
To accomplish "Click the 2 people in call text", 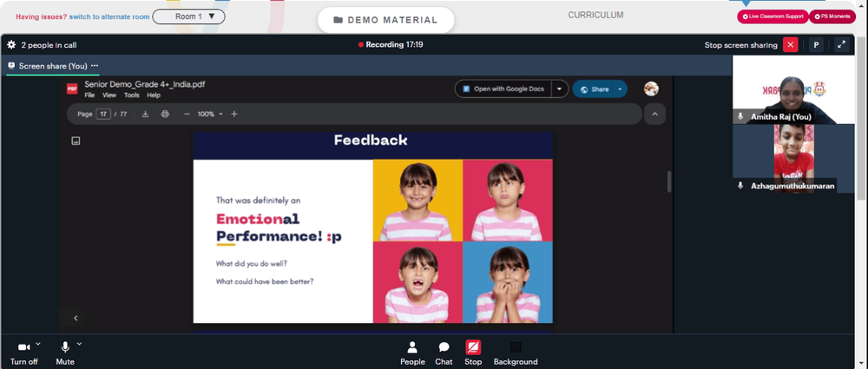I will click(49, 45).
